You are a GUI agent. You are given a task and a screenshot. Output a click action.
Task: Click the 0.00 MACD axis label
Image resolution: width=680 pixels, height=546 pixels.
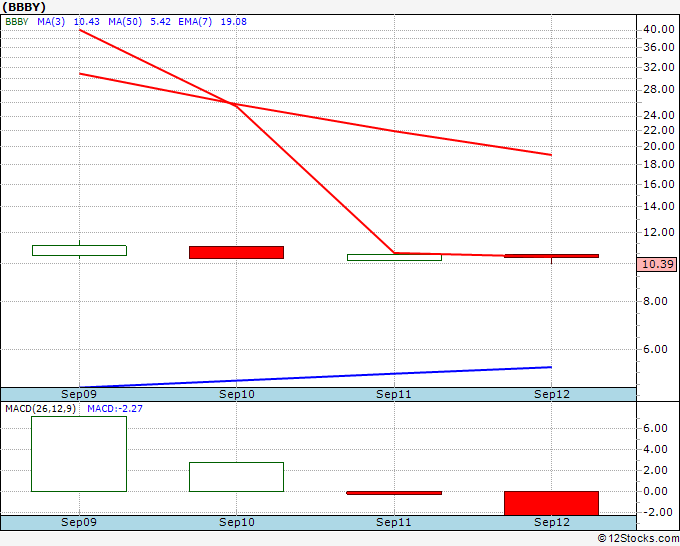tap(655, 491)
